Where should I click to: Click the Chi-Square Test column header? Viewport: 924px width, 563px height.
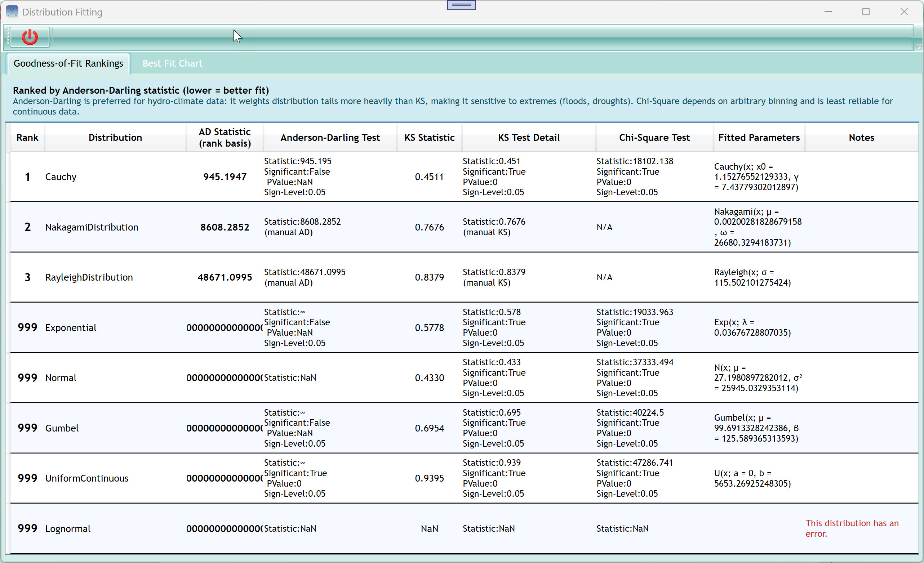tap(654, 138)
